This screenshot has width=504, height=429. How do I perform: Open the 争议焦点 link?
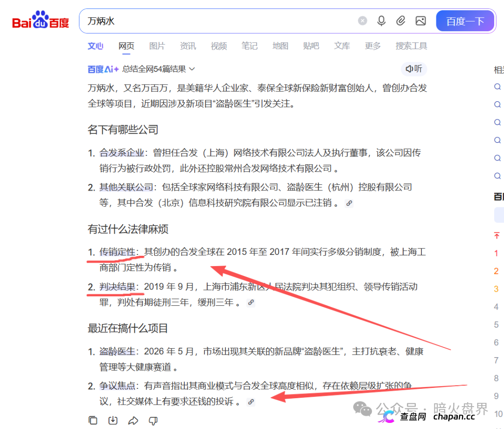117,386
